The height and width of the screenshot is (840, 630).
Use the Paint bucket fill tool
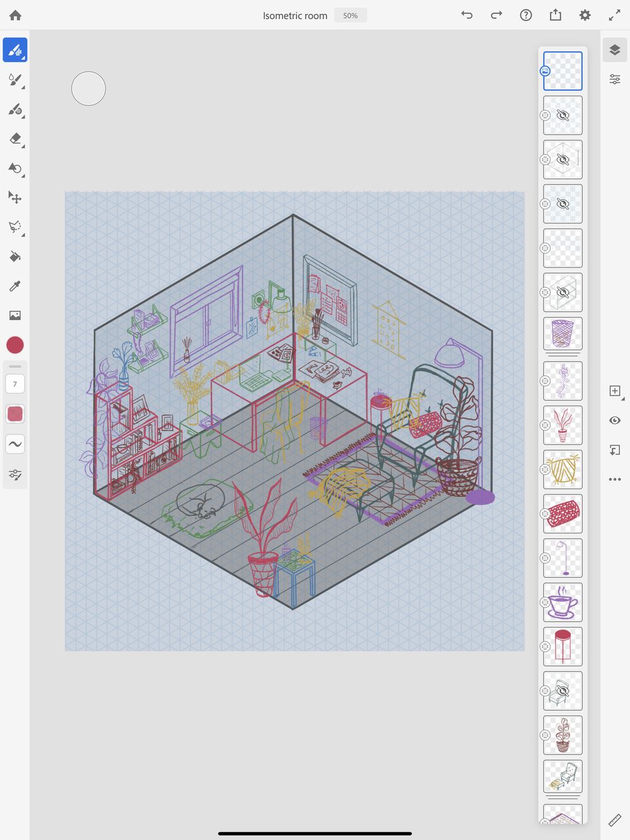point(15,256)
